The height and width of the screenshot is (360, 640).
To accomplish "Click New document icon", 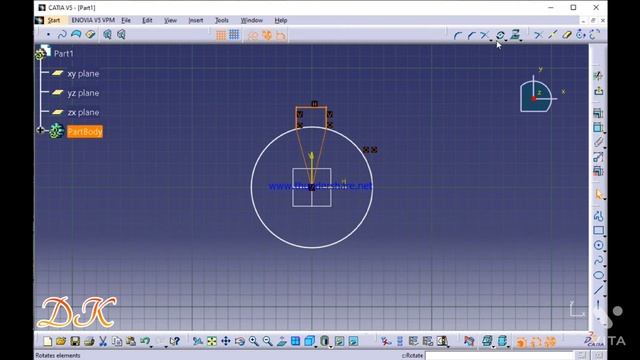I will coord(47,341).
